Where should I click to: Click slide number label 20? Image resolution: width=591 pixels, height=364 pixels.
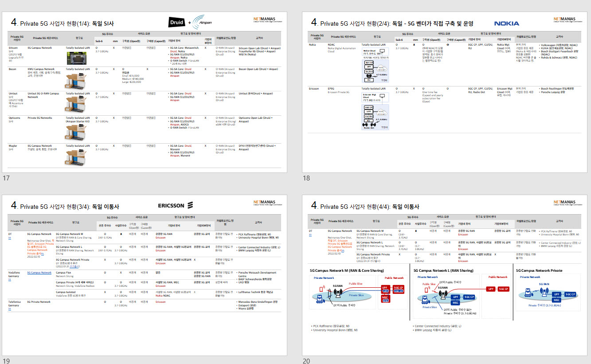(x=306, y=361)
